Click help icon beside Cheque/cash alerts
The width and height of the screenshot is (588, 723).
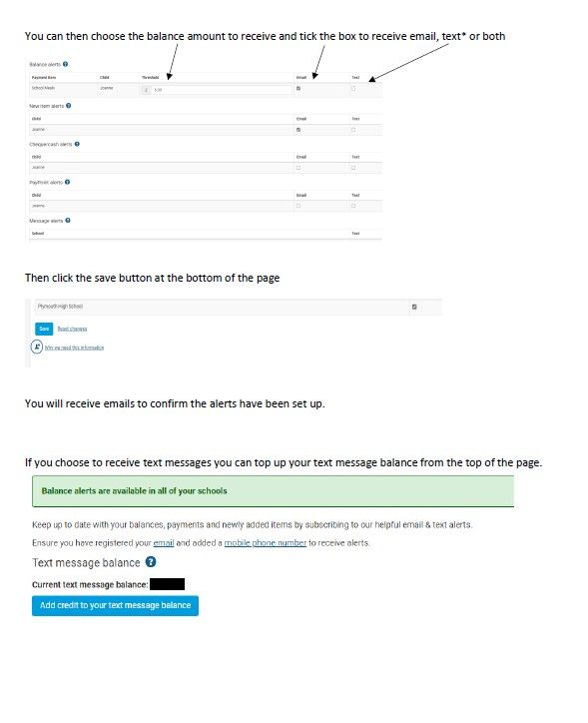pos(77,144)
